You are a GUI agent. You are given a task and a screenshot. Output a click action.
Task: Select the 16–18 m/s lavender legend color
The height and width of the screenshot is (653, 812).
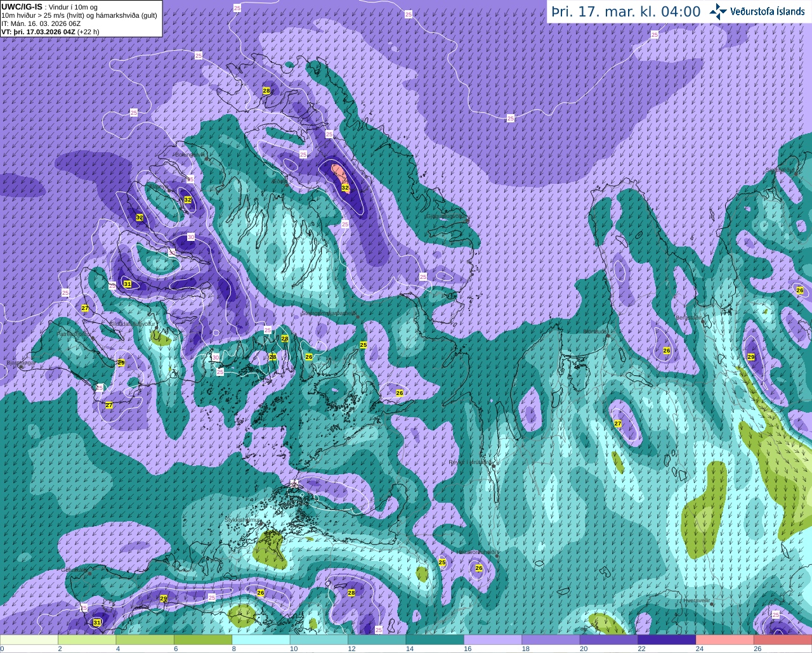pyautogui.click(x=493, y=640)
